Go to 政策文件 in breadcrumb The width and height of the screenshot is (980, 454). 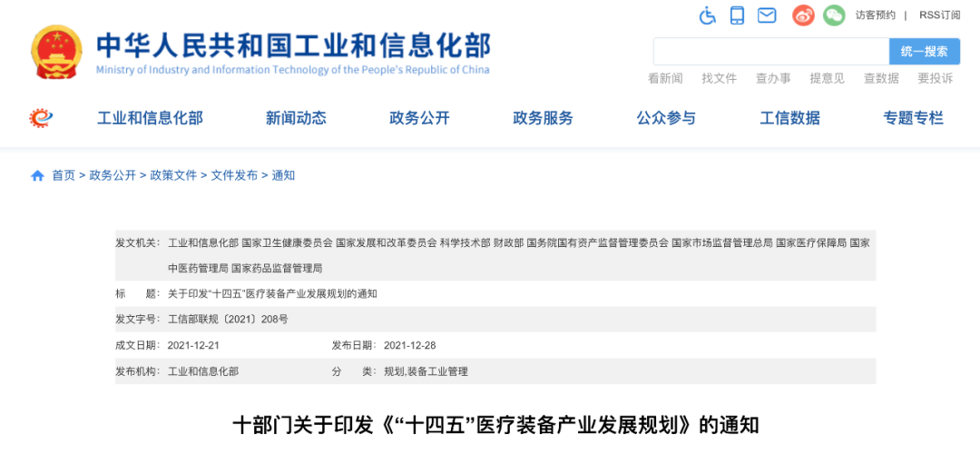point(173,176)
